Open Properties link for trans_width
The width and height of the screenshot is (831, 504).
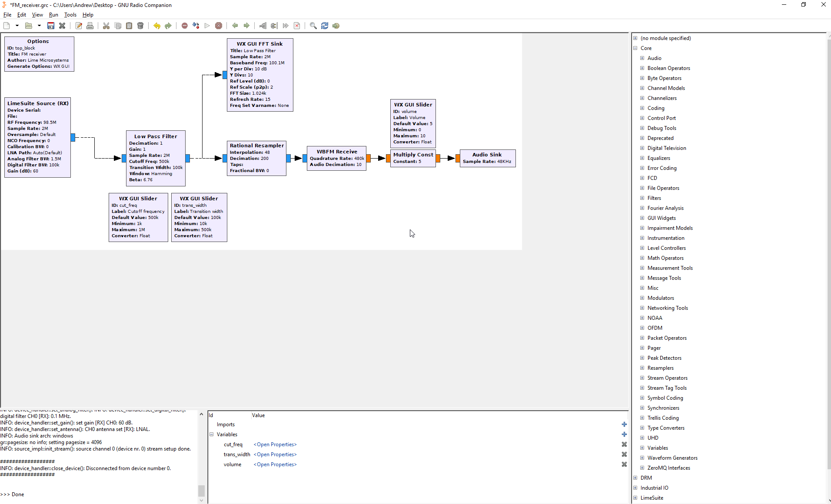275,454
